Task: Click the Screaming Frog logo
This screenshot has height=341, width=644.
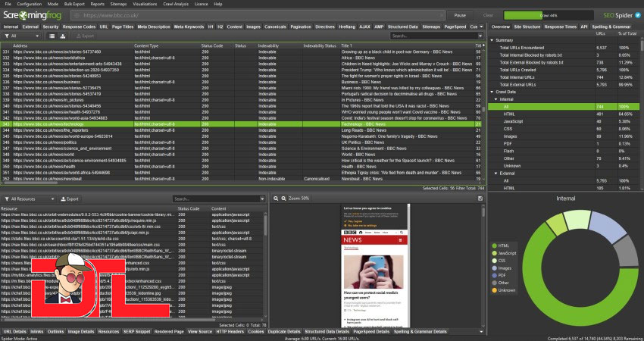Action: click(x=32, y=16)
